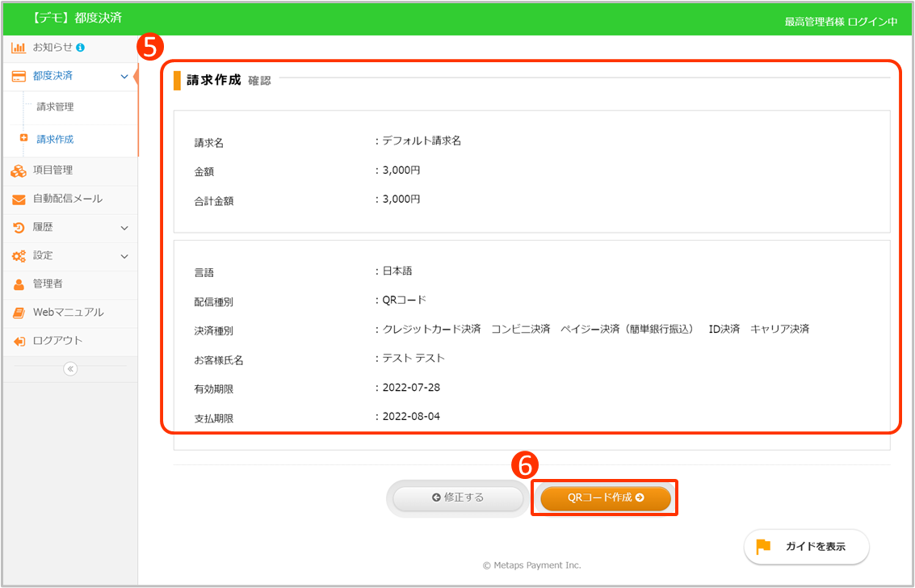Click the お知らせ bar chart icon
The width and height of the screenshot is (915, 588).
click(x=19, y=48)
